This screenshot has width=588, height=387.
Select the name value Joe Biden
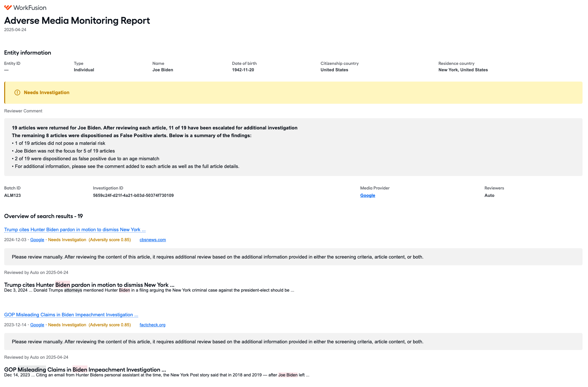pyautogui.click(x=163, y=70)
